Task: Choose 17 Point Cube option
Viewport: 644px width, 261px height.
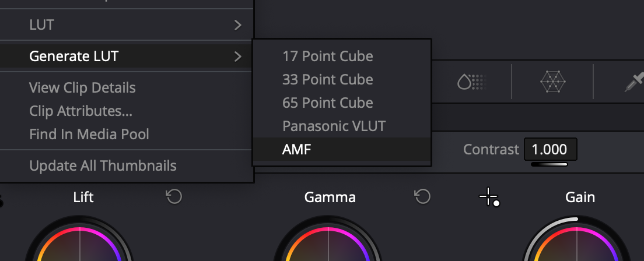Action: point(327,57)
